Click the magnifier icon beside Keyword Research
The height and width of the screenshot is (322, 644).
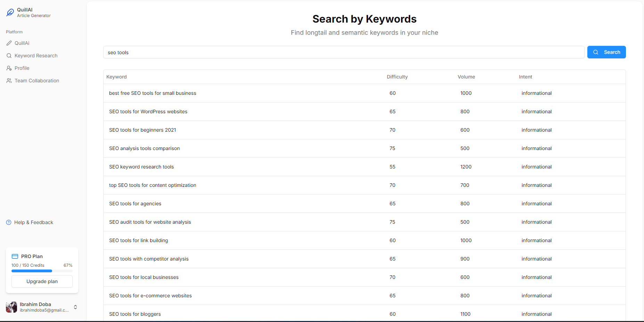pos(9,56)
